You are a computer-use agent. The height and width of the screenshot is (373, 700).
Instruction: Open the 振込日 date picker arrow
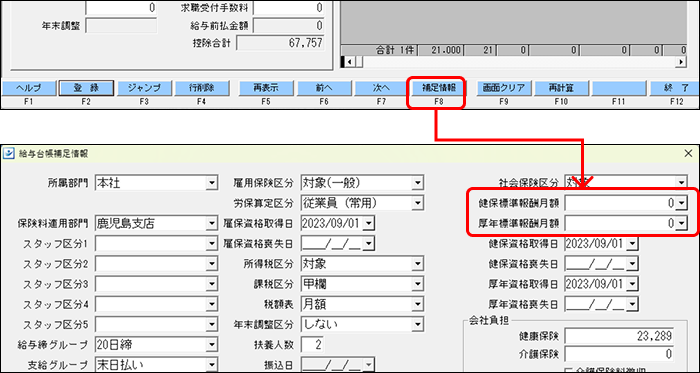coord(368,365)
